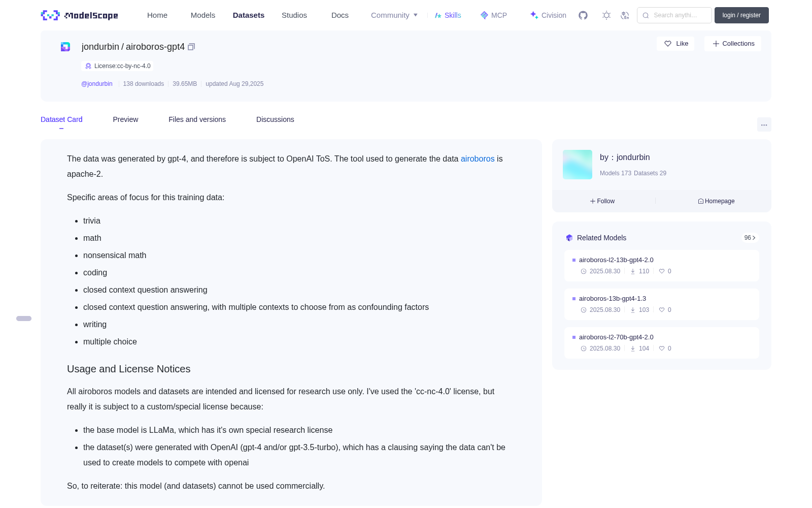
Task: Open the airoboros-13b-gpt4-1.3 related model
Action: 613,299
